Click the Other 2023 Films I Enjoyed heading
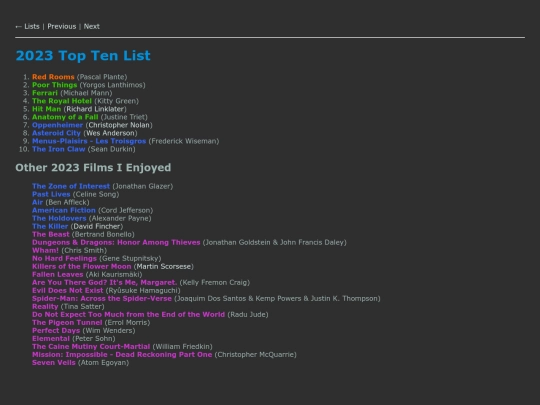Screen dimensions: 540x405 coord(93,168)
